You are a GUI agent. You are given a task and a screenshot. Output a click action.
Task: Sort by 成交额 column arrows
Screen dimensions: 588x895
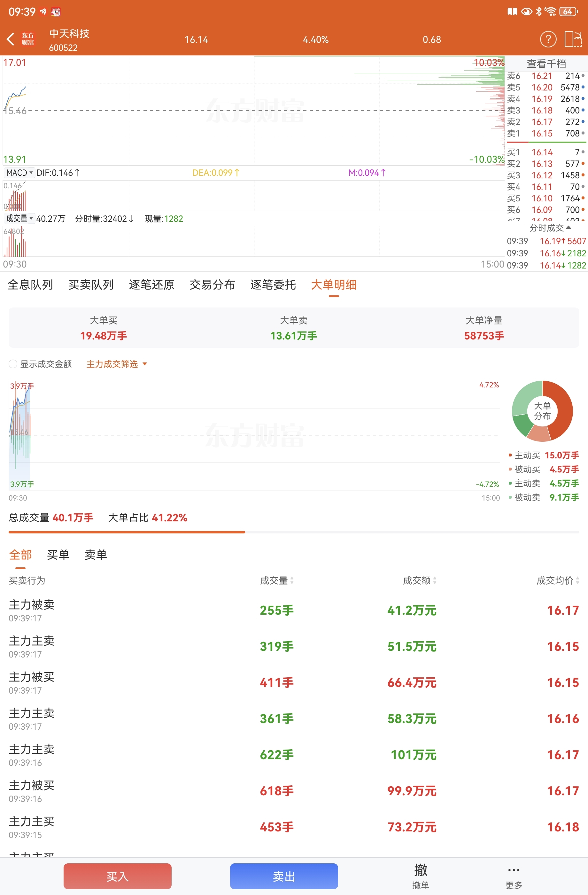click(435, 580)
